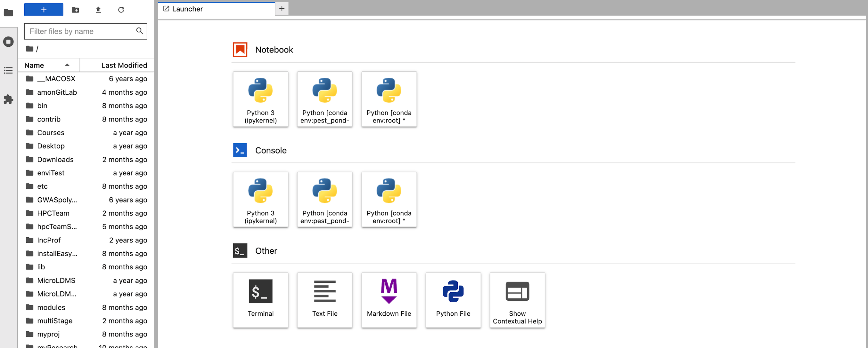Select the MicroLDM... folder
868x348 pixels.
pos(86,294)
